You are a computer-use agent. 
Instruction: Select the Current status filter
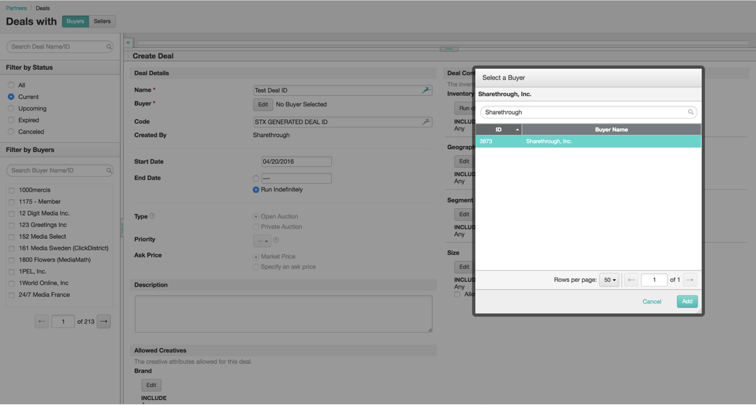pos(11,96)
